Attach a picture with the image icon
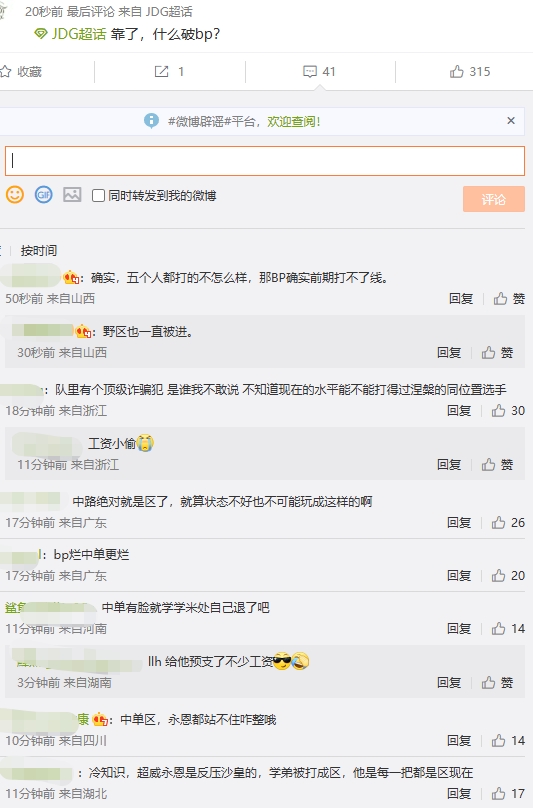Screen dimensions: 533x808 (x=72, y=195)
